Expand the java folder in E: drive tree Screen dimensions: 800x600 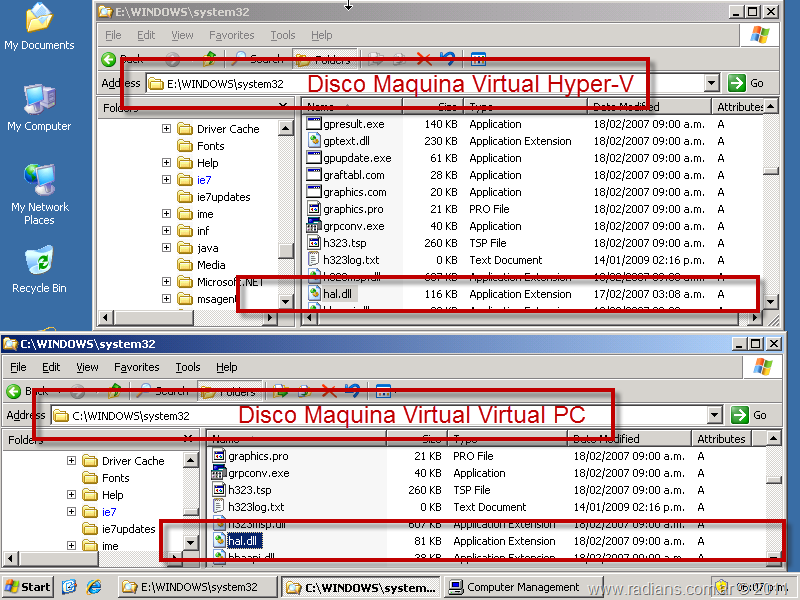[x=167, y=248]
